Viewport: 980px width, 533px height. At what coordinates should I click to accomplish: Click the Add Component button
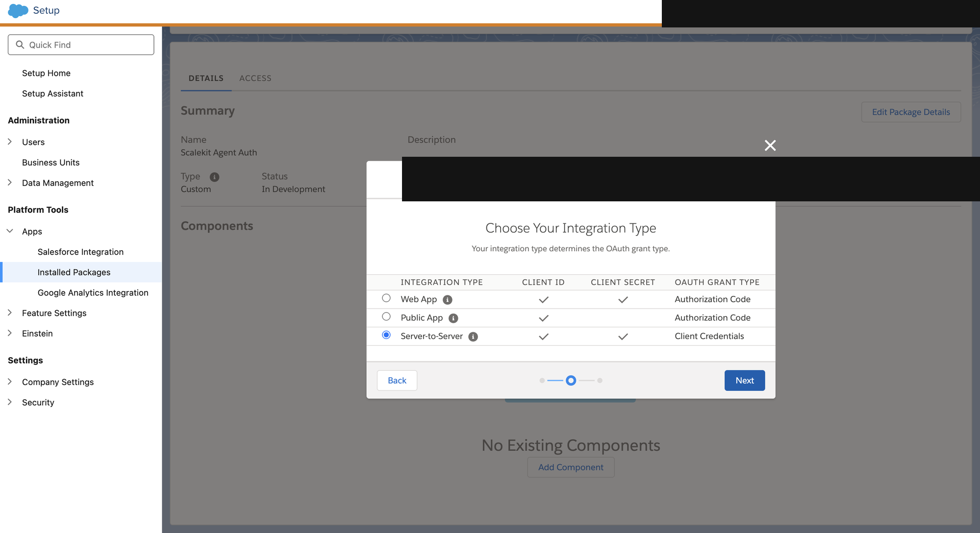pos(571,467)
